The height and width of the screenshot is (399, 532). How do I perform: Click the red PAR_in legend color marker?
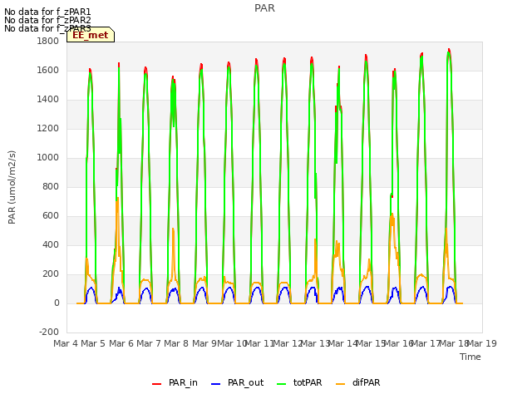coord(157,384)
